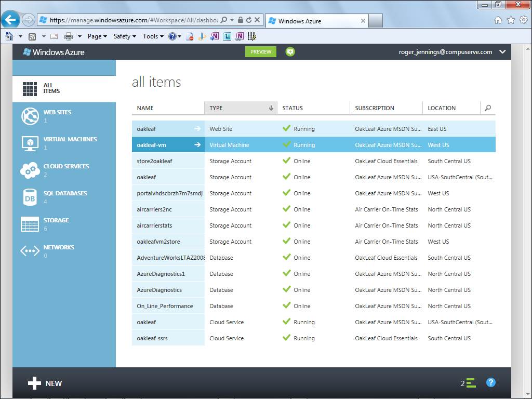Select the aircarriers2nc storage row

(x=313, y=209)
